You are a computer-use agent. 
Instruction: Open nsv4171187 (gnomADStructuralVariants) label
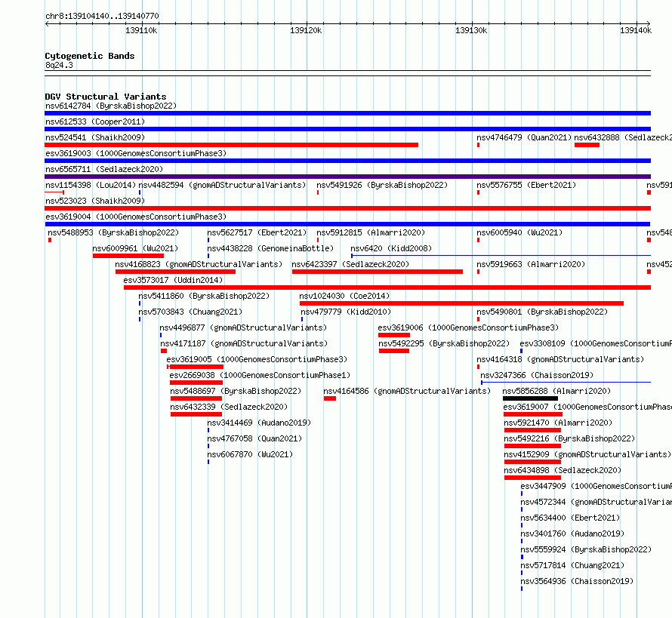[x=244, y=343]
